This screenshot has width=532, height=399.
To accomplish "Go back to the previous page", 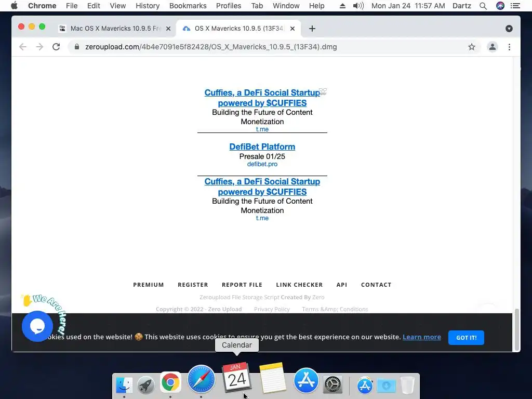I will coord(23,47).
